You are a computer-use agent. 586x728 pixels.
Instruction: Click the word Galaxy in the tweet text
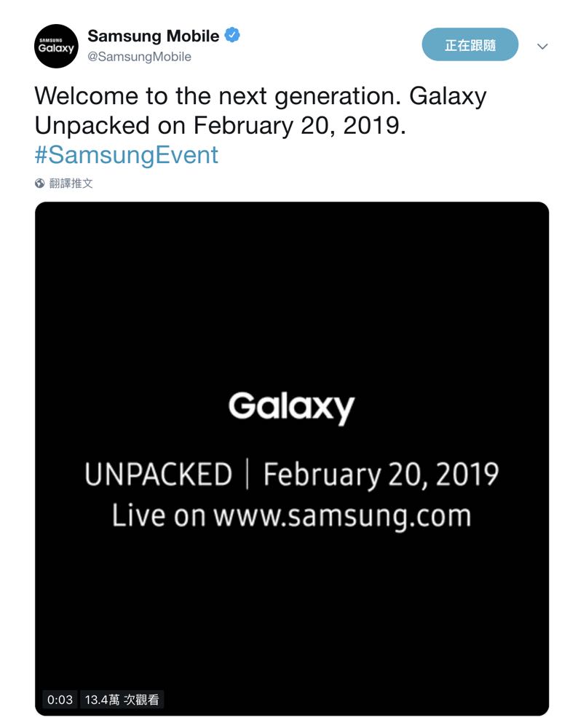[448, 97]
